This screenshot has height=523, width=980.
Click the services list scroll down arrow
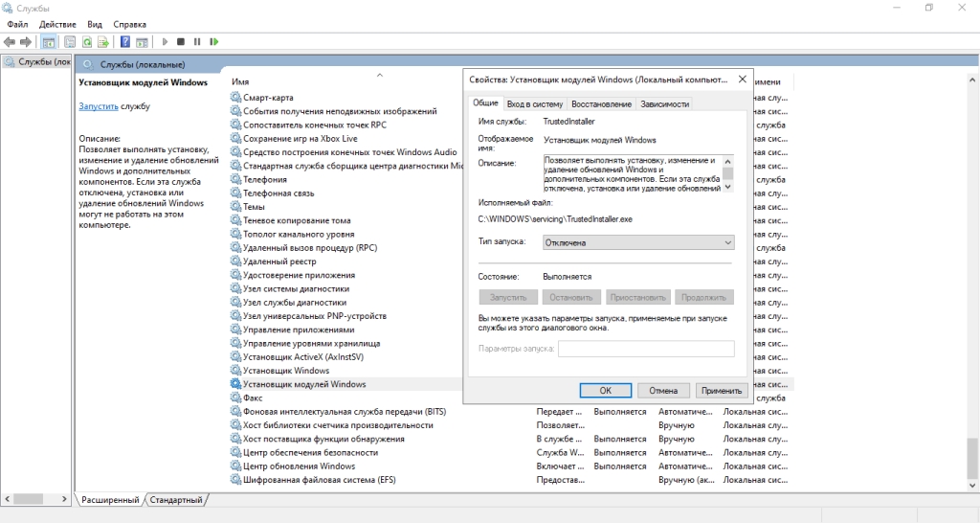(972, 486)
